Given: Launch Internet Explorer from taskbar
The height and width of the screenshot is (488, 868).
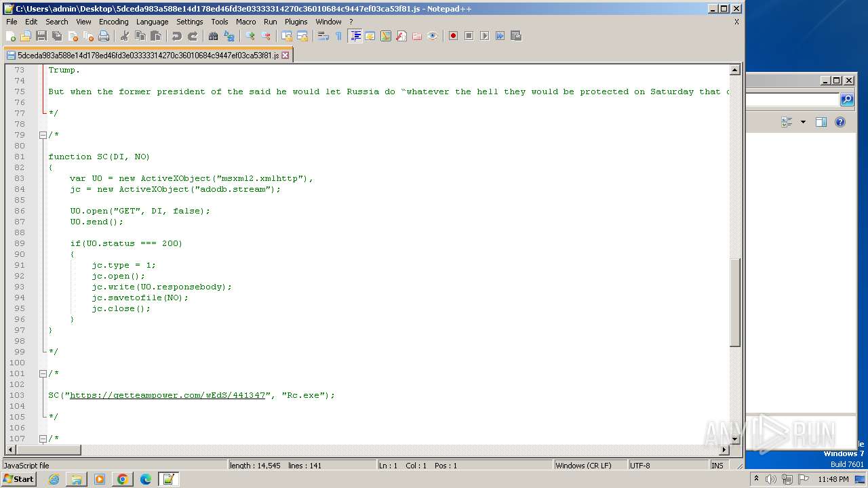Looking at the screenshot, I should click(x=54, y=479).
